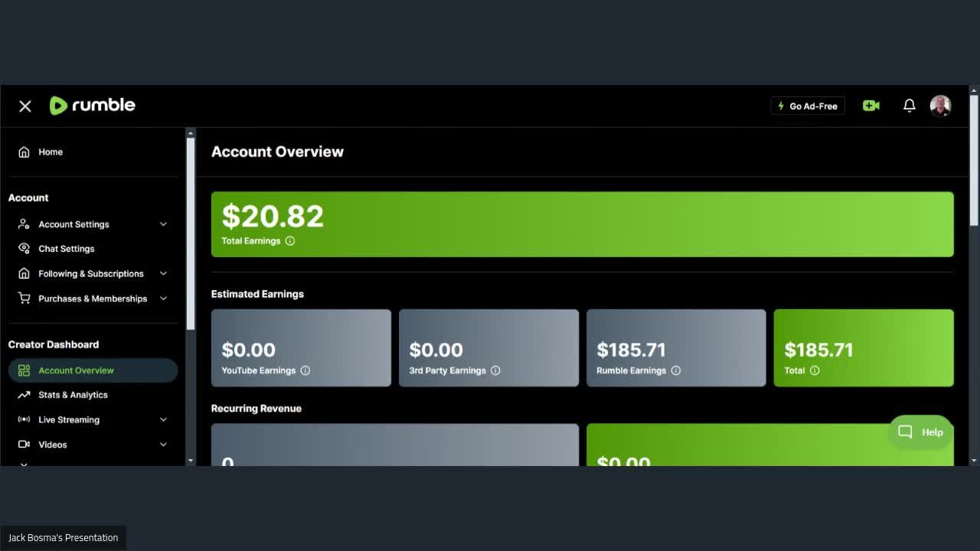Image resolution: width=980 pixels, height=551 pixels.
Task: Show info for Total Earnings
Action: [x=290, y=241]
